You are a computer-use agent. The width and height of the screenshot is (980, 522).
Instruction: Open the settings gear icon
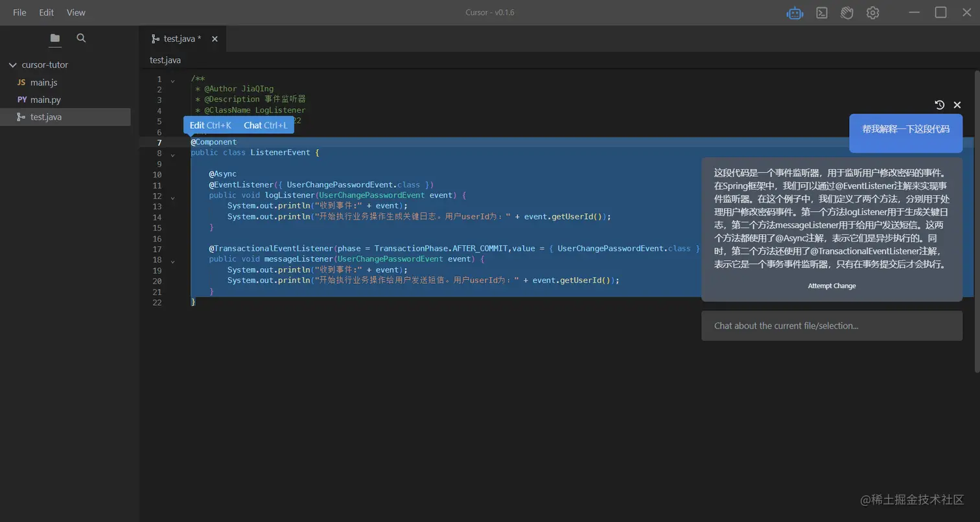[872, 12]
